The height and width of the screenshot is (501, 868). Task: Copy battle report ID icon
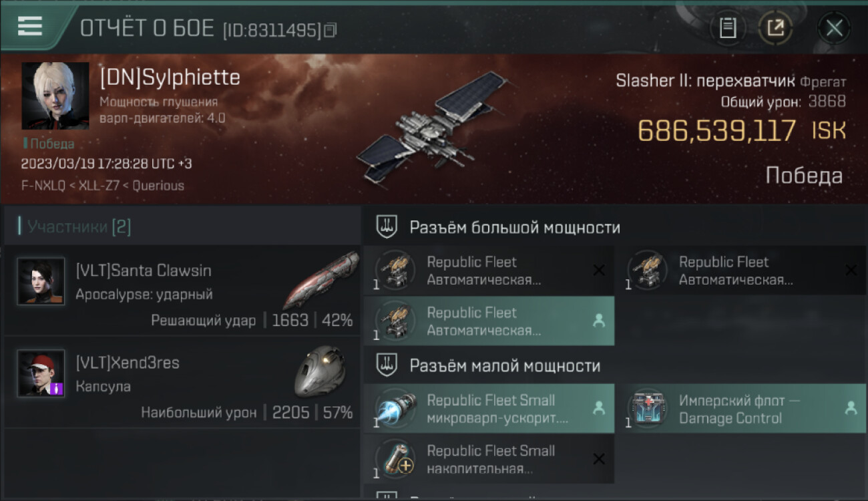click(331, 29)
